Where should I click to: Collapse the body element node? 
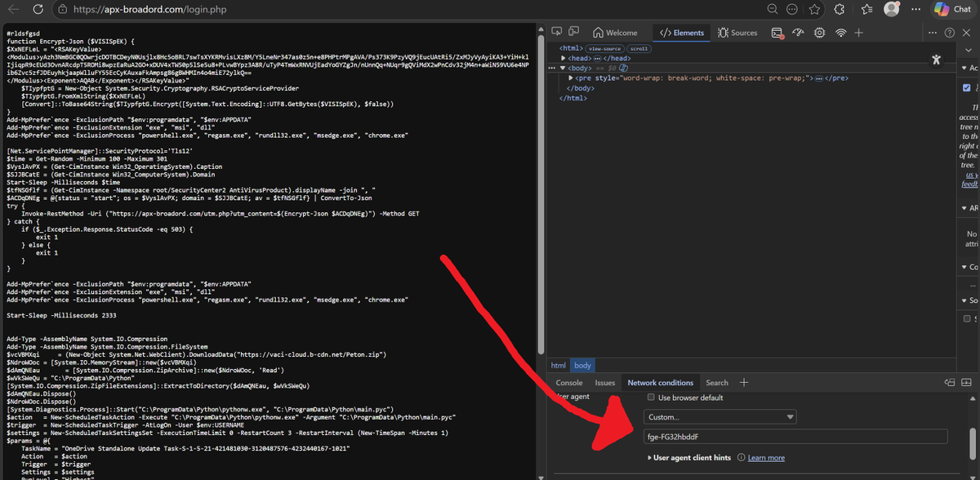click(563, 68)
